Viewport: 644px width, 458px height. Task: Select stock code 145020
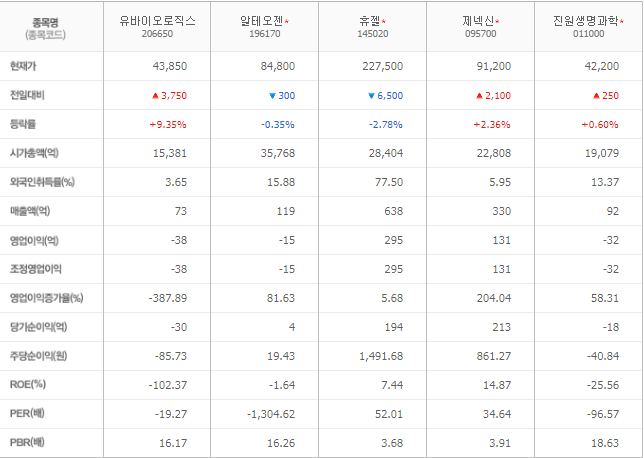point(373,34)
